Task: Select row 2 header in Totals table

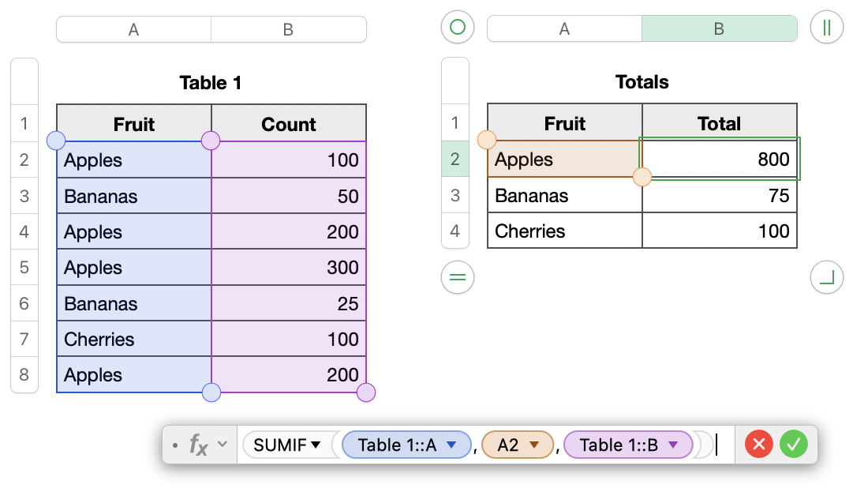Action: click(455, 160)
